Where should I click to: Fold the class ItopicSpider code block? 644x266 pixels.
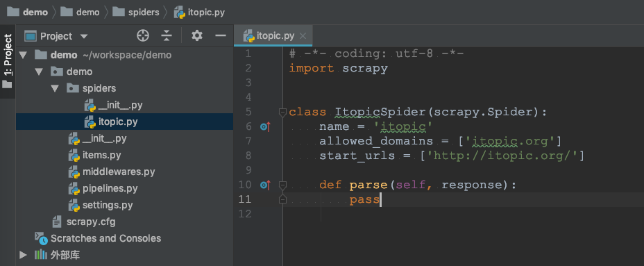(x=282, y=112)
